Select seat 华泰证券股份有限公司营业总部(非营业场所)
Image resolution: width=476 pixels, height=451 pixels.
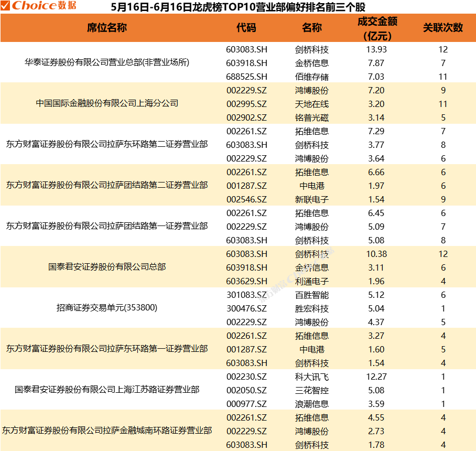pos(107,62)
